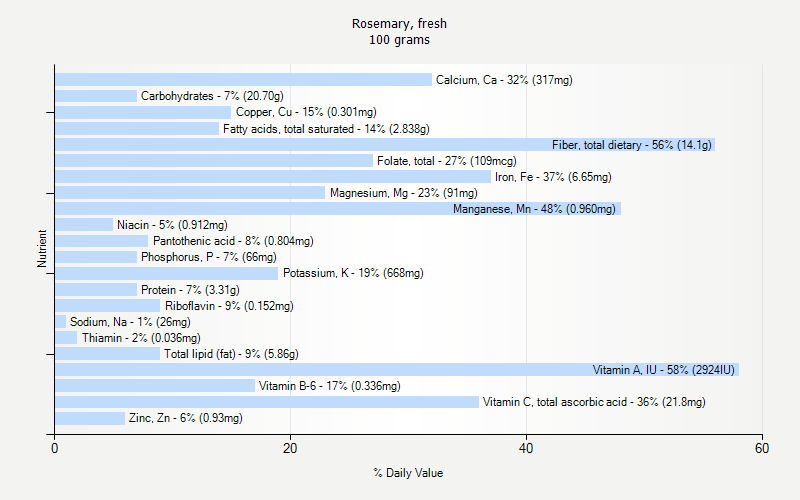
Task: Click the chart title 'Rosemary, fresh'
Action: tap(399, 23)
